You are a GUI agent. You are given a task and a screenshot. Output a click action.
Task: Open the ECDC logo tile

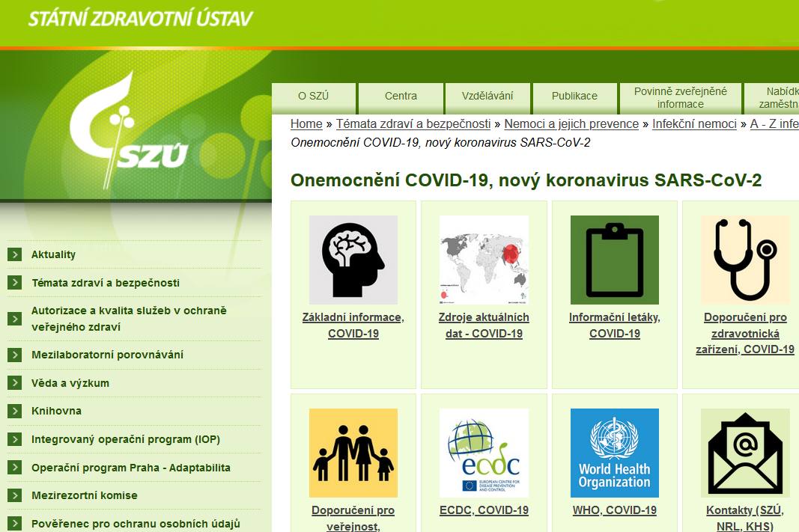484,453
